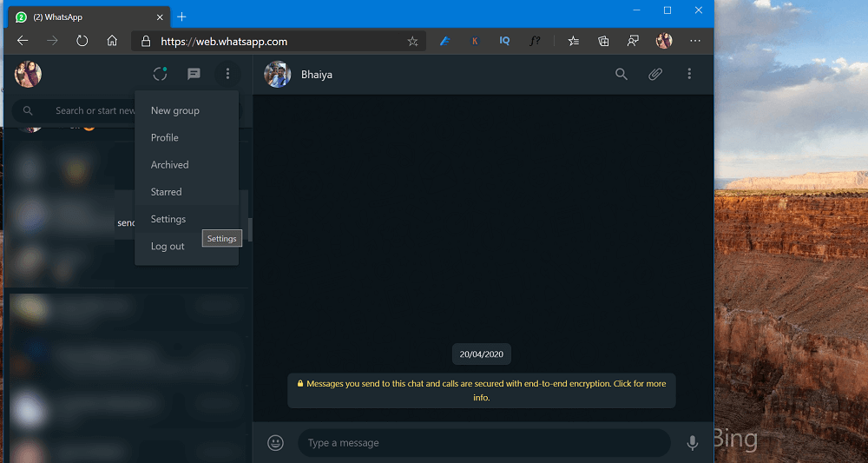Open the Collections icon in the toolbar
Image resolution: width=868 pixels, height=463 pixels.
coord(604,41)
